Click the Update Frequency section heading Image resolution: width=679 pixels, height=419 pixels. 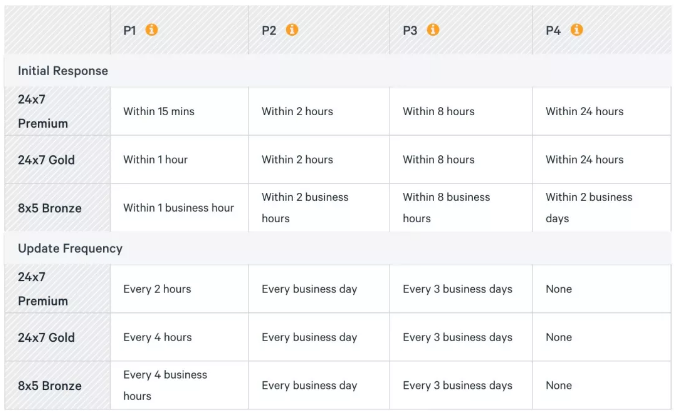pos(70,248)
